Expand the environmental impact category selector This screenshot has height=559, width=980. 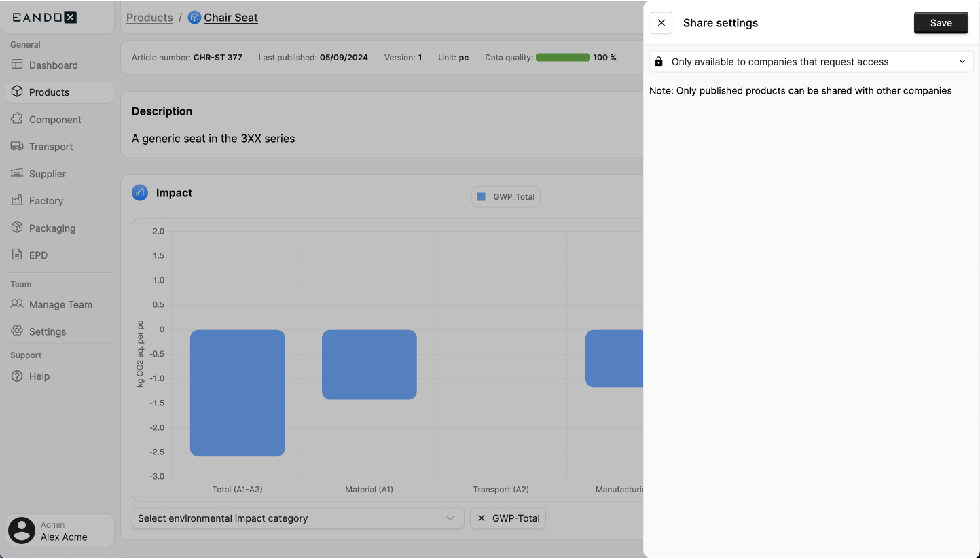click(x=297, y=518)
